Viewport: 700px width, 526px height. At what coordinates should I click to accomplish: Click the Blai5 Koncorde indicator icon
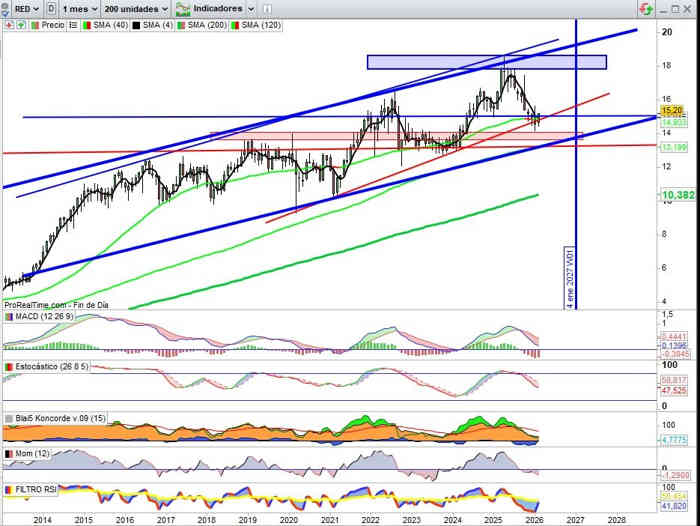click(x=8, y=418)
